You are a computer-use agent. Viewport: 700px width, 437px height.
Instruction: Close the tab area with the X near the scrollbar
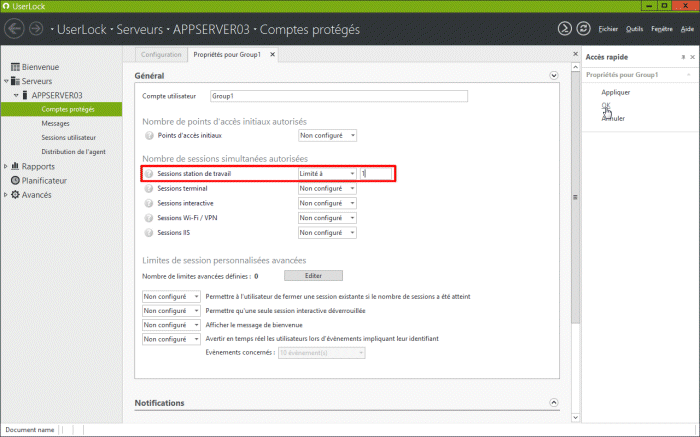pyautogui.click(x=575, y=54)
